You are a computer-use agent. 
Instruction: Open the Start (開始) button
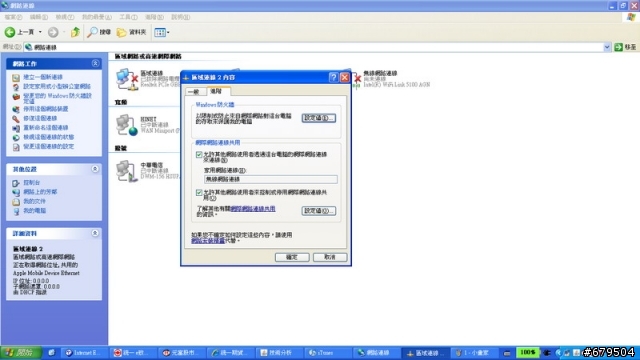coord(20,353)
